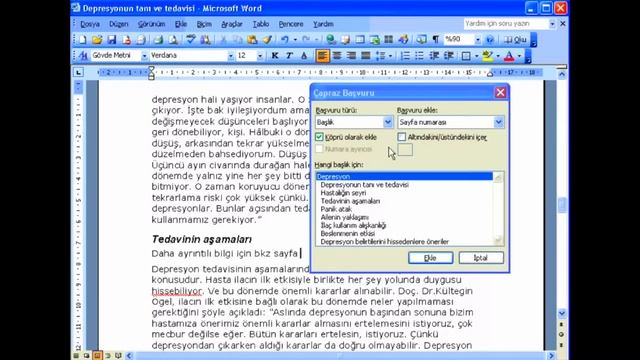
Task: Select 'Panik atak' in heading list
Action: 336,209
